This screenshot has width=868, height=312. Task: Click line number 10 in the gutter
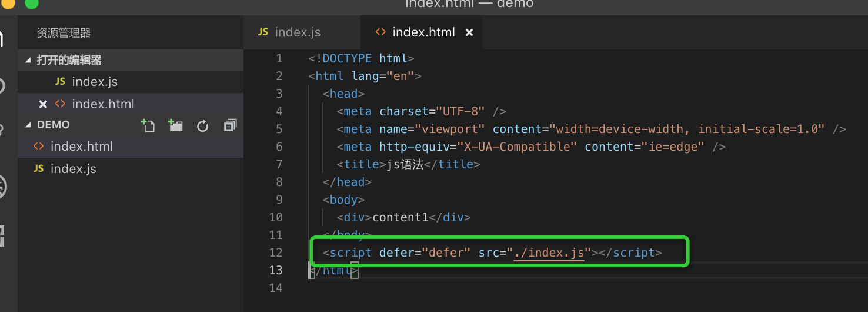[276, 217]
